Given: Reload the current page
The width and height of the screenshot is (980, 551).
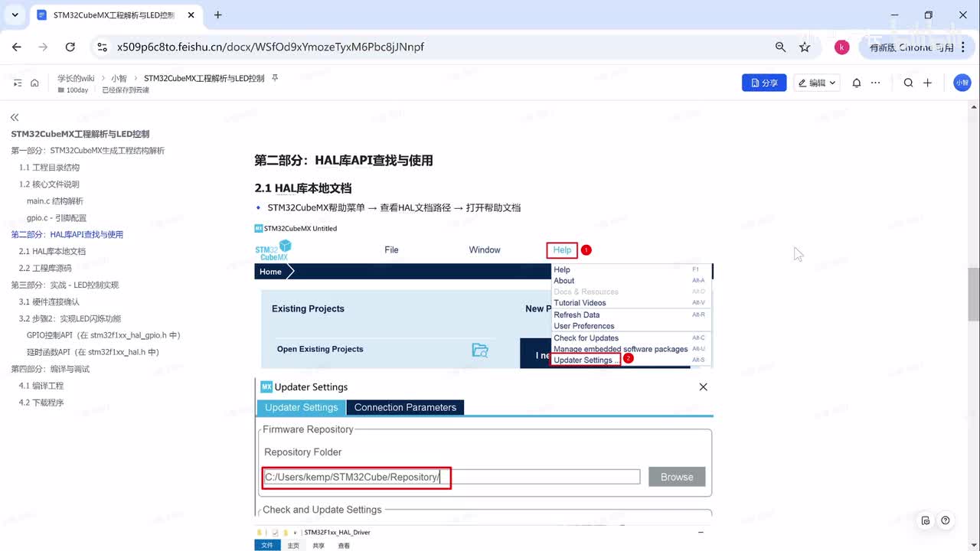Looking at the screenshot, I should click(70, 47).
